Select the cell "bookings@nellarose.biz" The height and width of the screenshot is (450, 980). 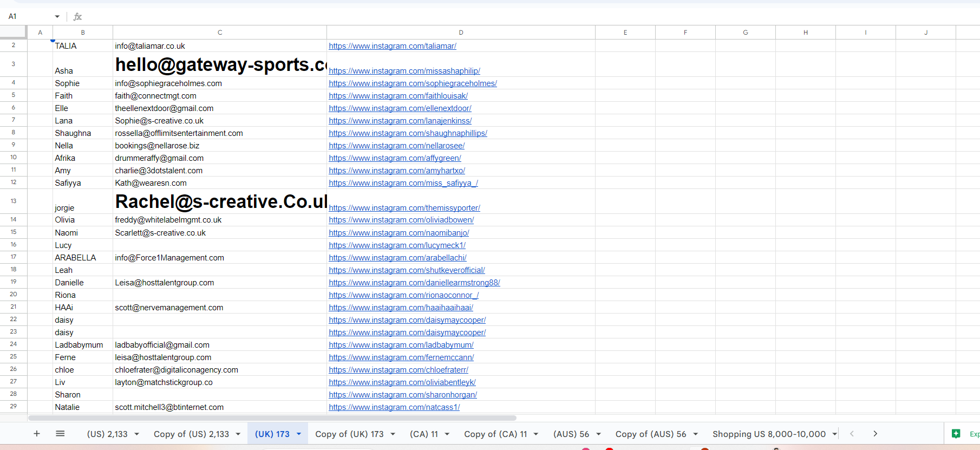pyautogui.click(x=220, y=146)
